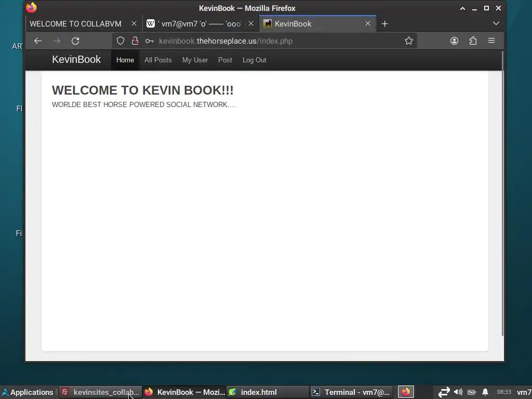Click the Log Out link

[x=255, y=60]
